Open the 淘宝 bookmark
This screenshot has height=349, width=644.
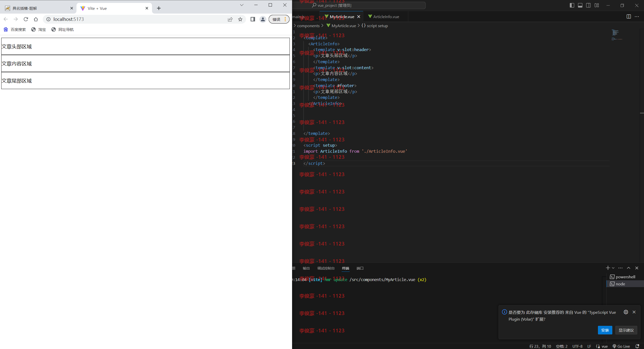38,29
